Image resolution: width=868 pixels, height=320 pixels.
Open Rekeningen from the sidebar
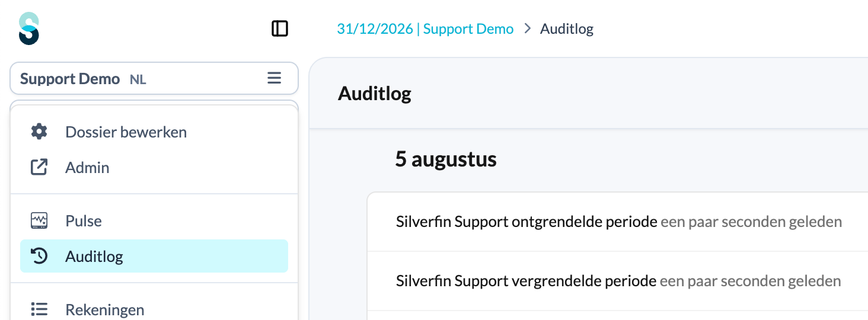[154, 309]
